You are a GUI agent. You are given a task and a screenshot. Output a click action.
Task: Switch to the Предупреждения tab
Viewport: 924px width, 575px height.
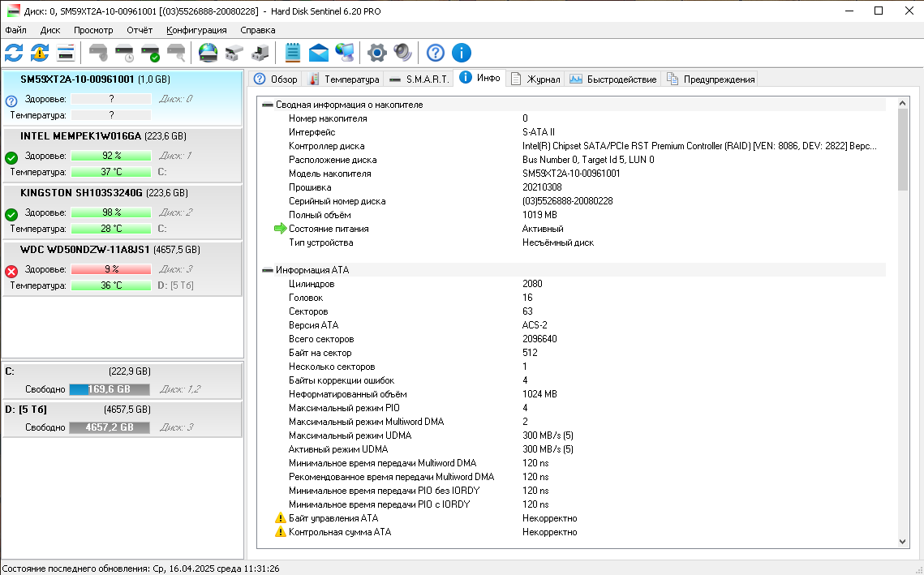pyautogui.click(x=710, y=79)
